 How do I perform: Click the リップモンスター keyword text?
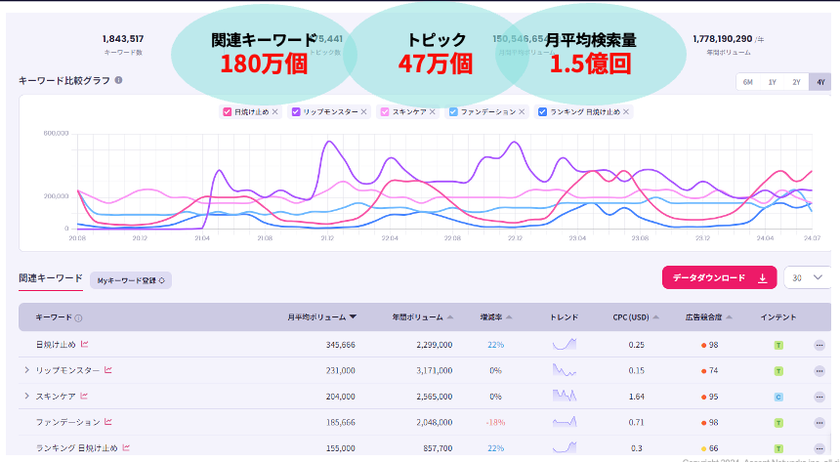68,370
